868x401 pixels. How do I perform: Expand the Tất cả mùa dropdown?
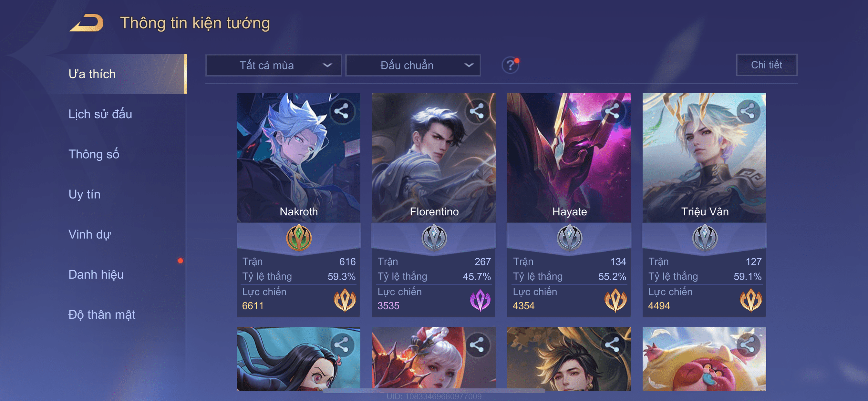pyautogui.click(x=274, y=65)
